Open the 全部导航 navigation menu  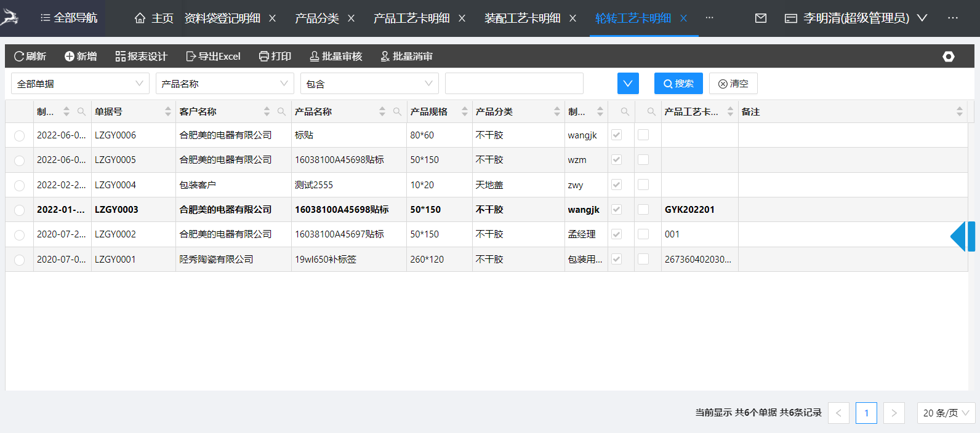pos(68,18)
